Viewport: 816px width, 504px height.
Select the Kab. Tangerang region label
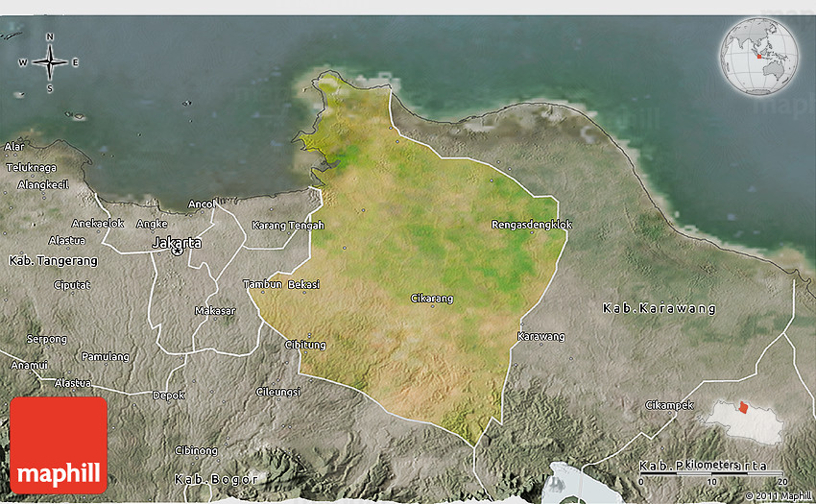tap(53, 261)
